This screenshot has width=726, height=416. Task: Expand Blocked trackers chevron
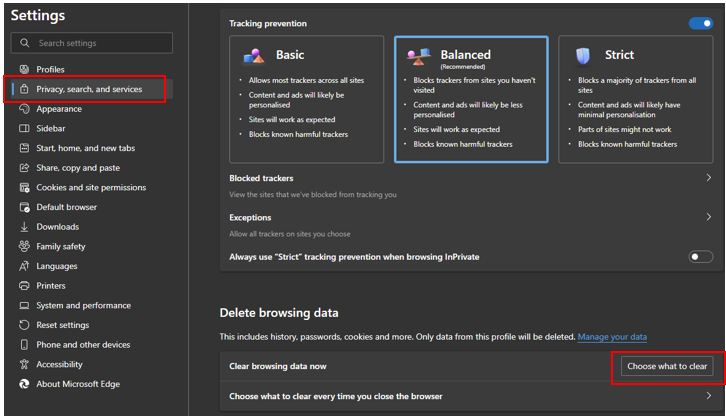point(708,177)
